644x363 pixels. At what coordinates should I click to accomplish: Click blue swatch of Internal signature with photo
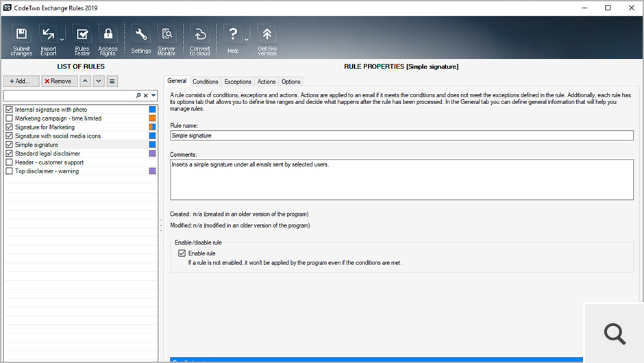tap(152, 110)
